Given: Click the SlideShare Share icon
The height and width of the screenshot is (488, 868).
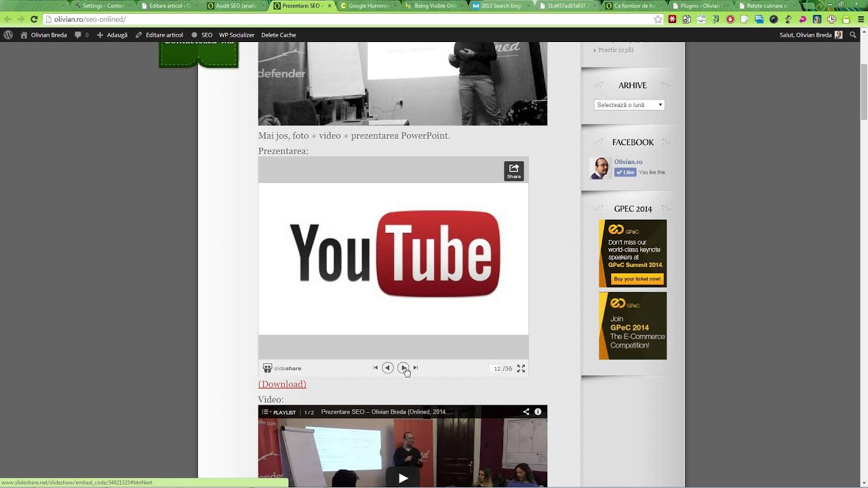Looking at the screenshot, I should [x=514, y=171].
